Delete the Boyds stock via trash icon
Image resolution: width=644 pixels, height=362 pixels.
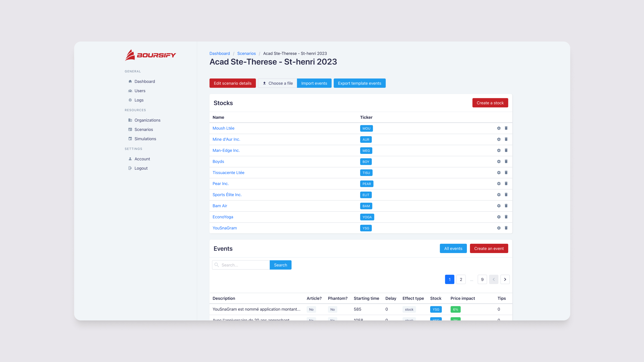[x=506, y=161]
